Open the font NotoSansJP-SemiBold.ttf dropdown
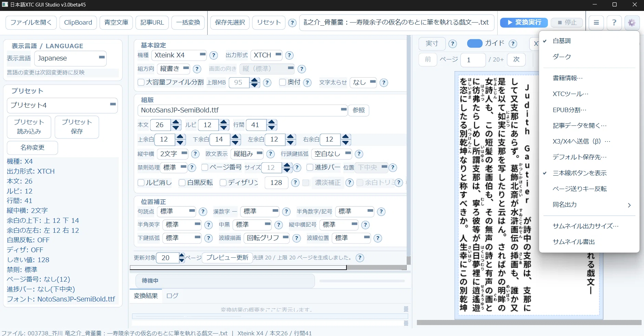This screenshot has width=644, height=336. [242, 110]
